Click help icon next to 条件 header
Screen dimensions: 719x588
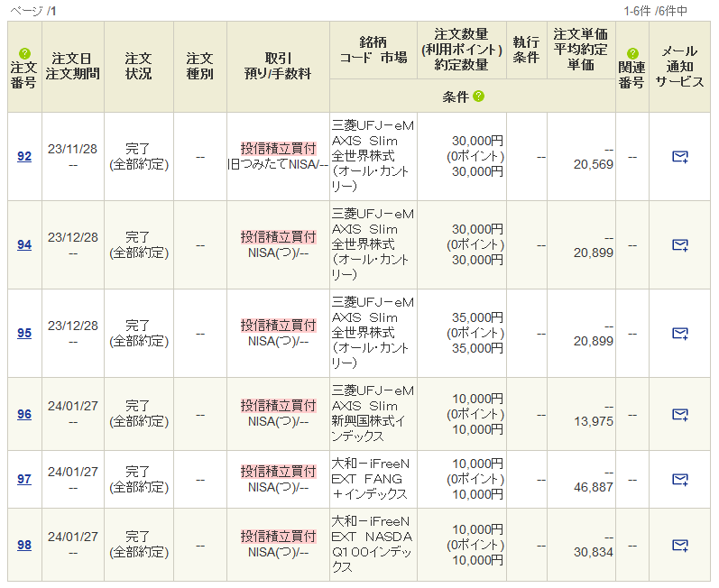pos(478,96)
